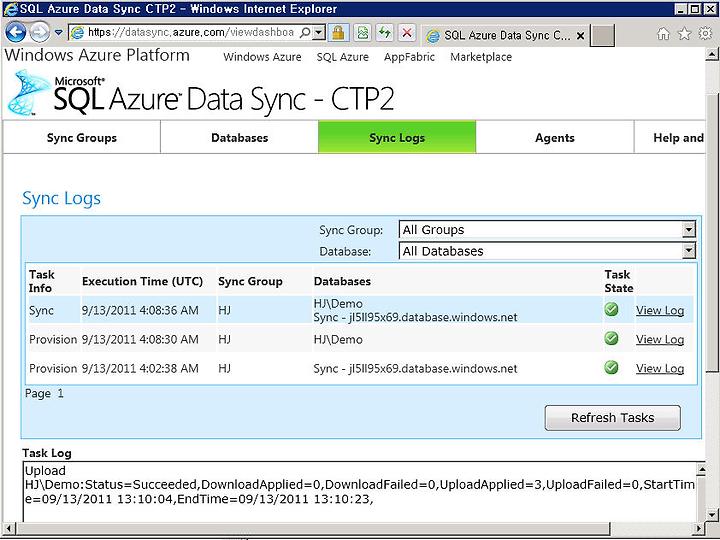Click the security lock icon
This screenshot has height=540, width=720.
coord(338,33)
